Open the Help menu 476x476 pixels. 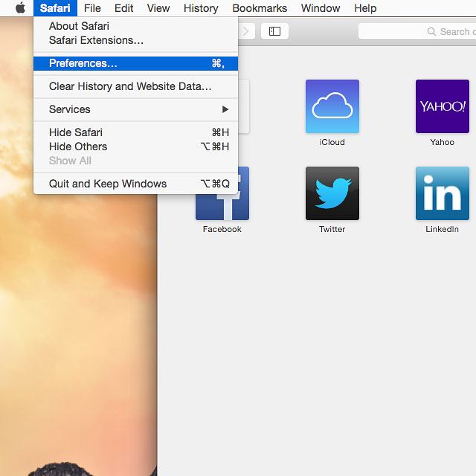pos(365,8)
